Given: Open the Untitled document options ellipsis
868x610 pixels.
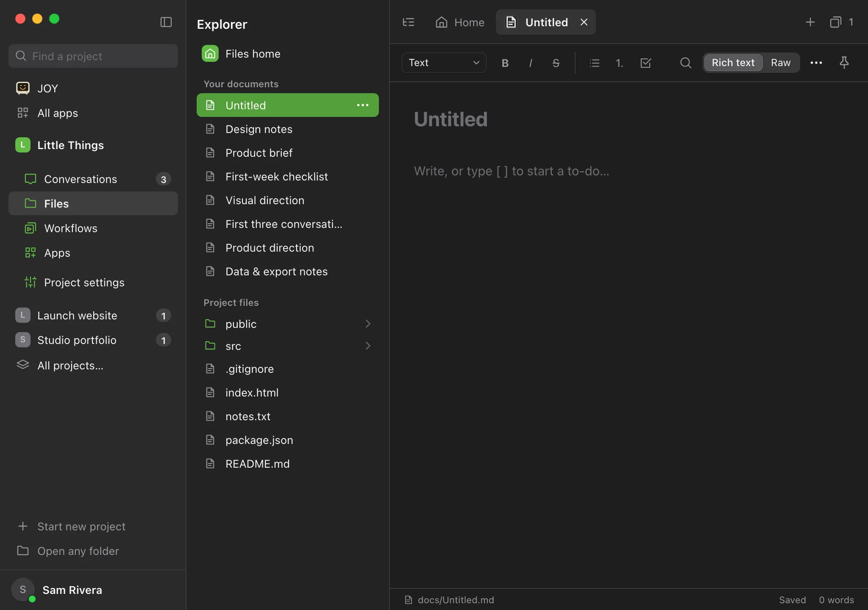Looking at the screenshot, I should (363, 105).
